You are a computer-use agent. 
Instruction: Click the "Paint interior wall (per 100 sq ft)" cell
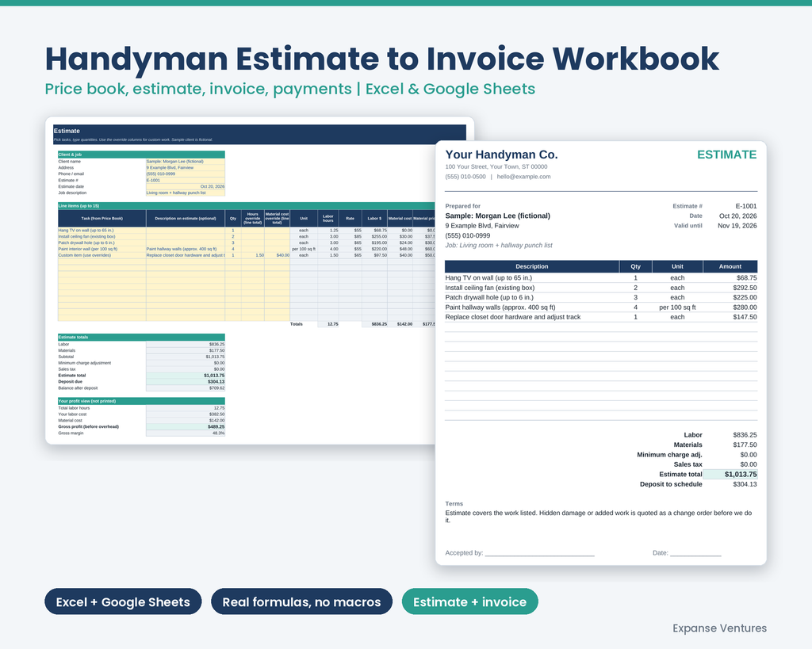(x=102, y=249)
